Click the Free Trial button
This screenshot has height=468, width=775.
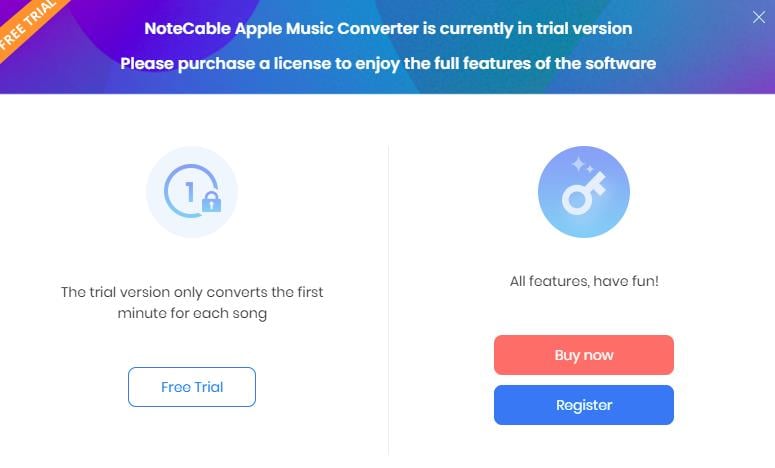192,387
